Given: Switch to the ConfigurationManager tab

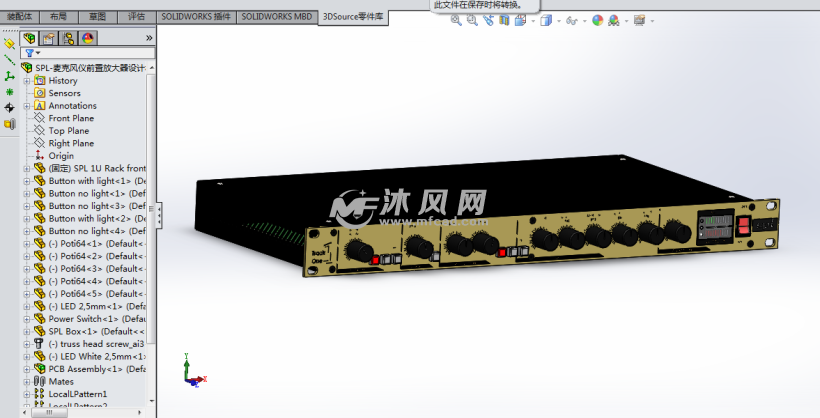Looking at the screenshot, I should click(x=68, y=38).
